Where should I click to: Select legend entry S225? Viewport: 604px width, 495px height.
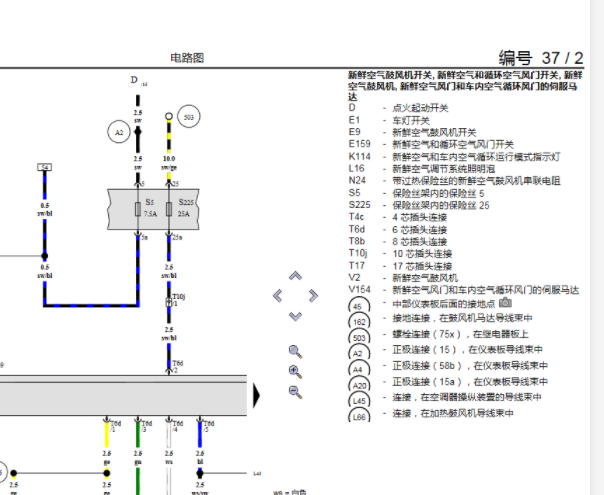(419, 205)
